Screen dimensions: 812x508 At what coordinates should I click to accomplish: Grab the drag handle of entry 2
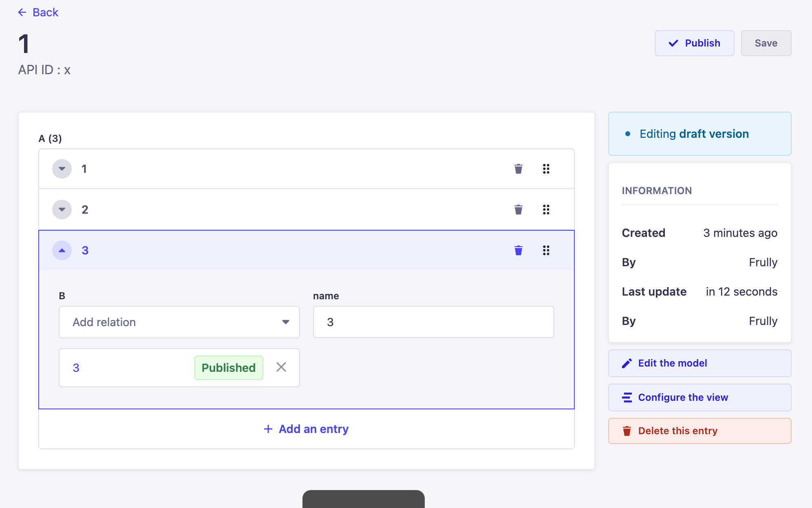tap(546, 210)
